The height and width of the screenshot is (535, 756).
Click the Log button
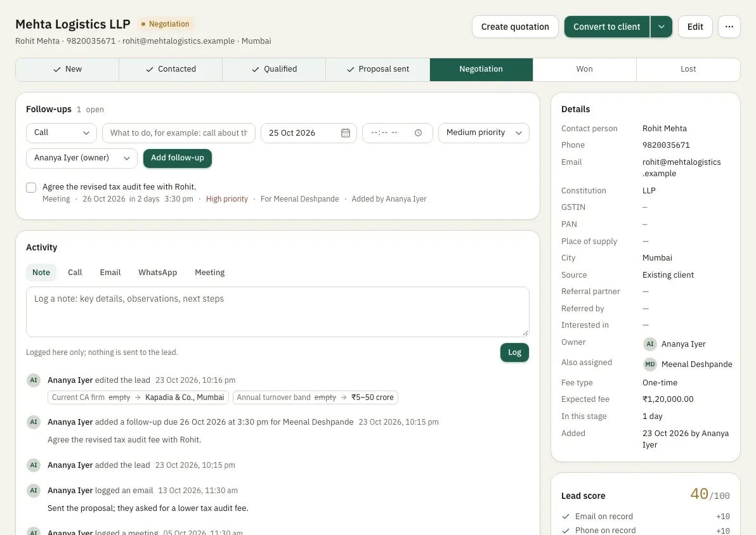click(514, 352)
